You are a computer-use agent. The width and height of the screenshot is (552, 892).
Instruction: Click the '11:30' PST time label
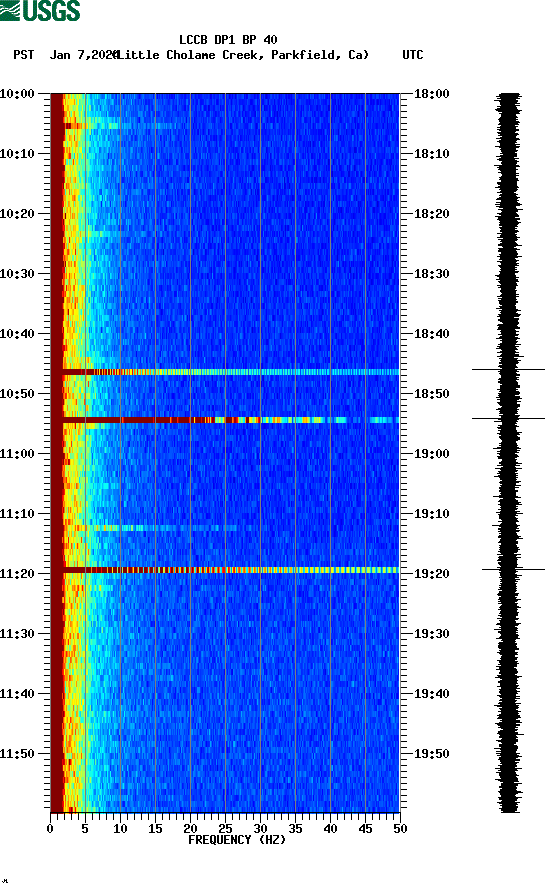coord(17,634)
